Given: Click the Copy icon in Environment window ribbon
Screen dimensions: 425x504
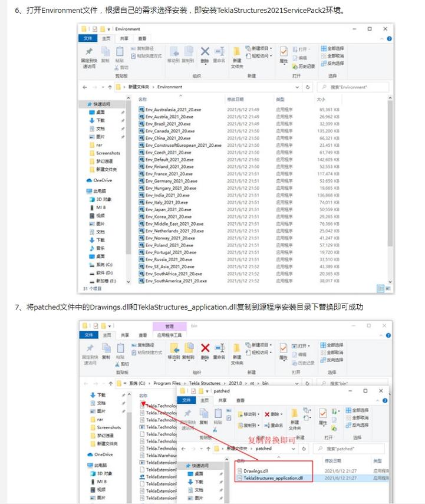Looking at the screenshot, I should (x=106, y=52).
